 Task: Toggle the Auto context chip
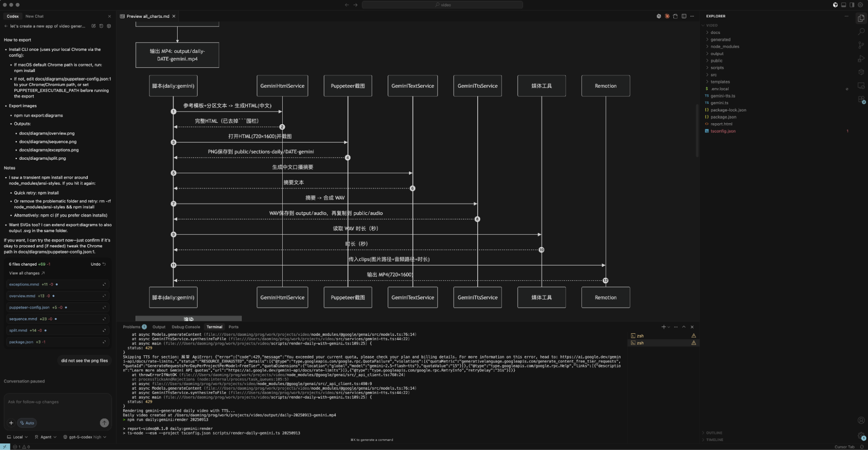pyautogui.click(x=27, y=423)
